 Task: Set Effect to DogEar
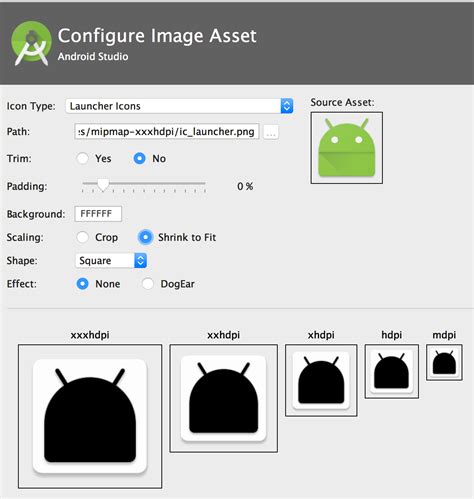148,284
